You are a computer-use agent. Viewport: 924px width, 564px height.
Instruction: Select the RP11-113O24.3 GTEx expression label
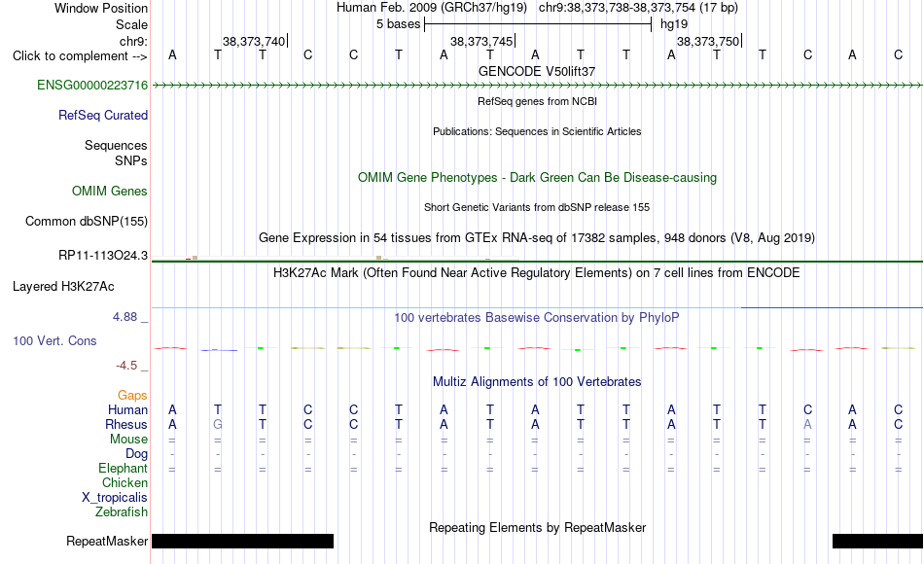point(103,255)
